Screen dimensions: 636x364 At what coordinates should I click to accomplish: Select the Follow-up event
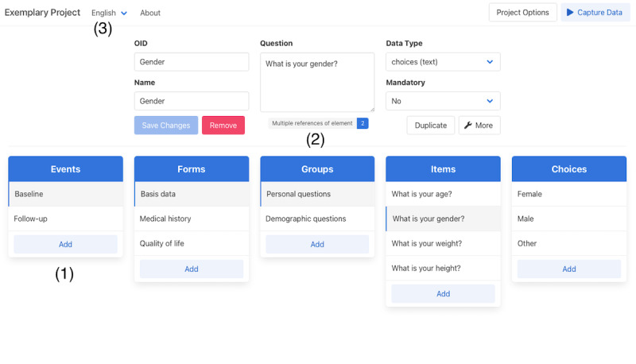click(65, 219)
